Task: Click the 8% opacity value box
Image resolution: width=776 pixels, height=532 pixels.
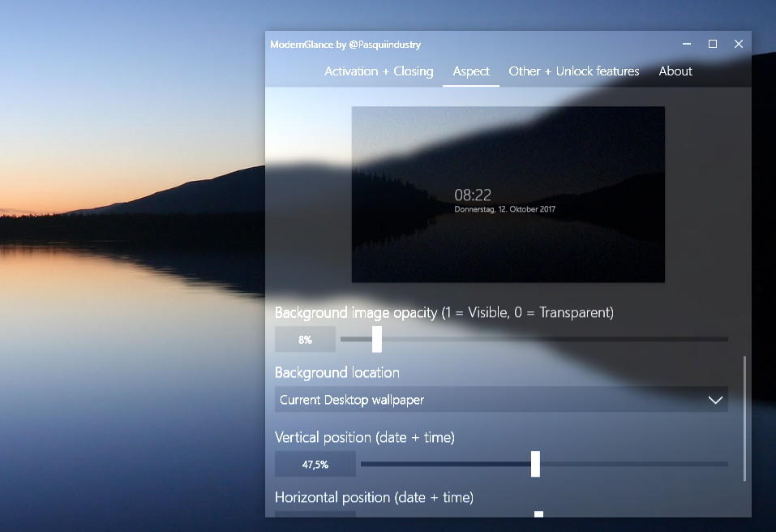Action: tap(306, 340)
